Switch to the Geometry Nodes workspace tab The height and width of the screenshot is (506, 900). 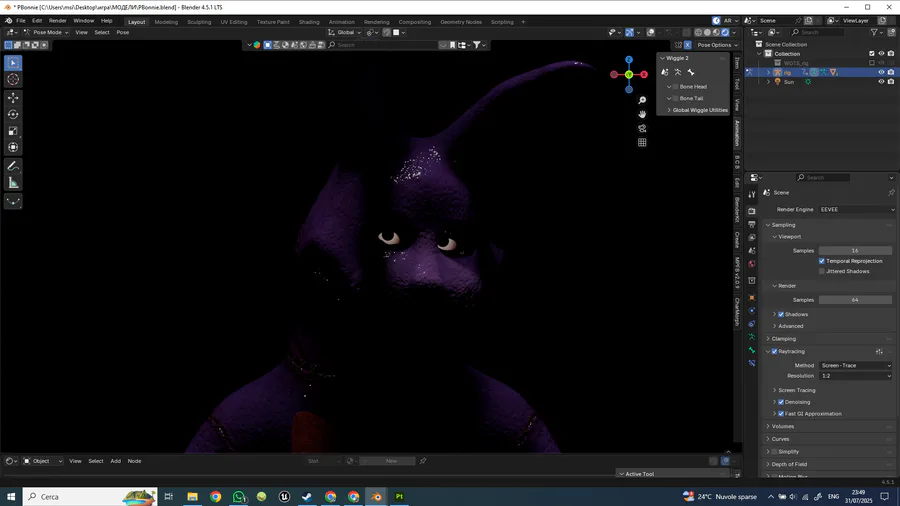point(461,22)
